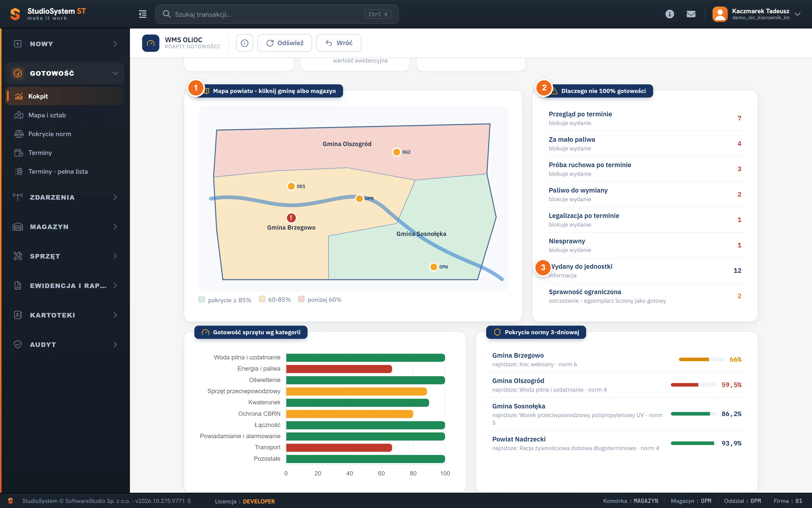Click the circled info button beside Odśwież
The image size is (812, 508).
pos(244,43)
